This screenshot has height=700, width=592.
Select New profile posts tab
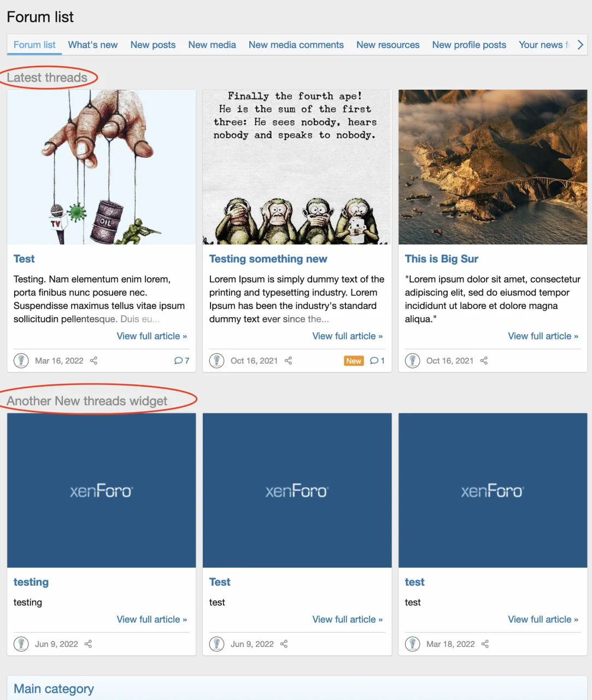pyautogui.click(x=469, y=45)
